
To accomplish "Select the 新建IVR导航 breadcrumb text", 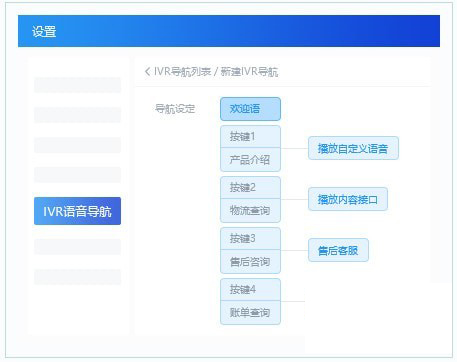I will (249, 71).
